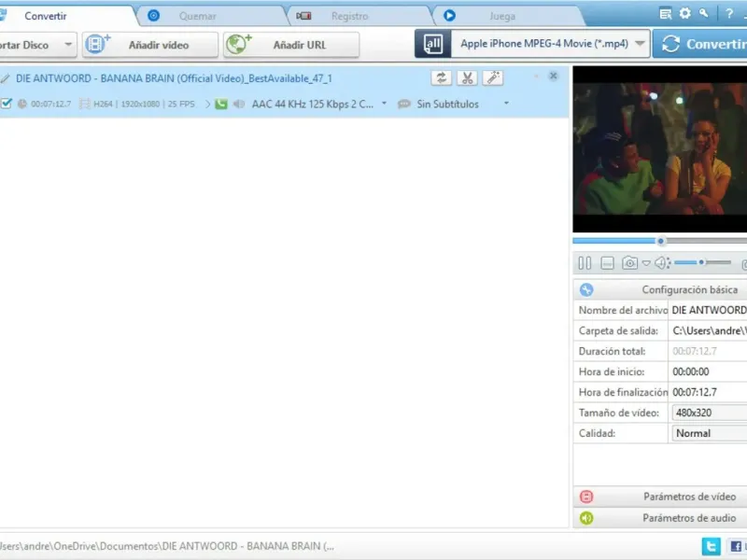Expand the Disco button dropdown arrow
The height and width of the screenshot is (560, 747).
click(68, 45)
